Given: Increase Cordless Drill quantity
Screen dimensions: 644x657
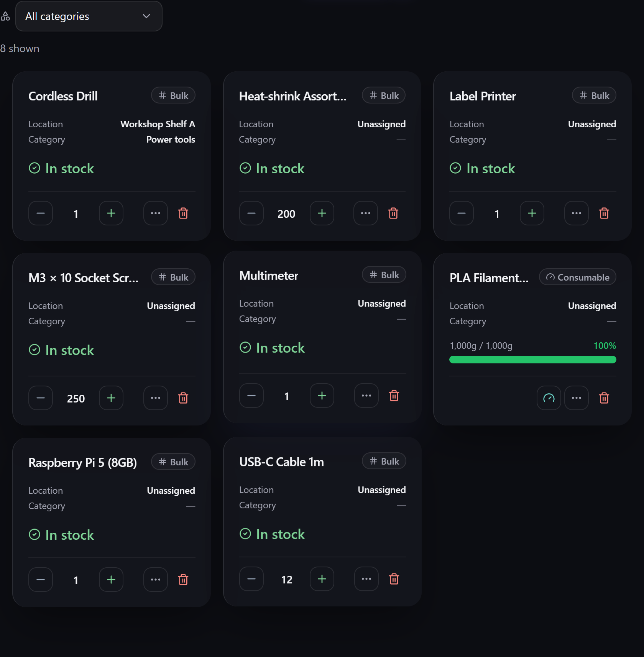Looking at the screenshot, I should 111,213.
